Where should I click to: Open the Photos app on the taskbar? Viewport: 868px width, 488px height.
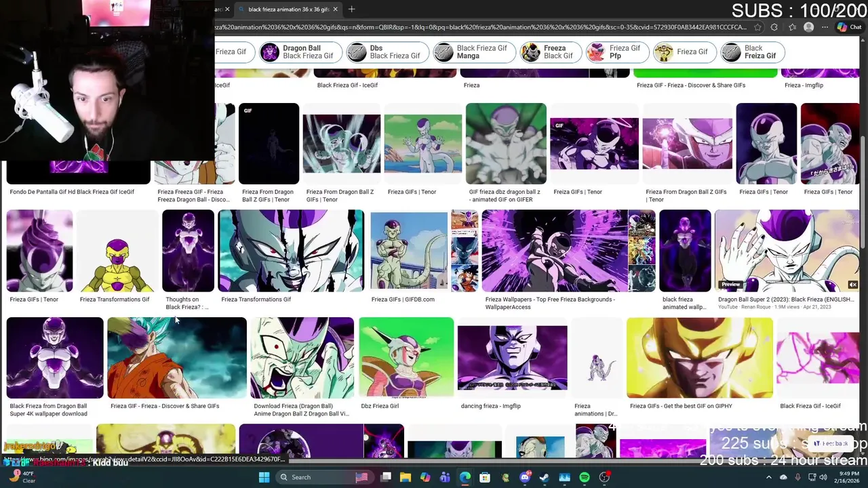(x=564, y=477)
